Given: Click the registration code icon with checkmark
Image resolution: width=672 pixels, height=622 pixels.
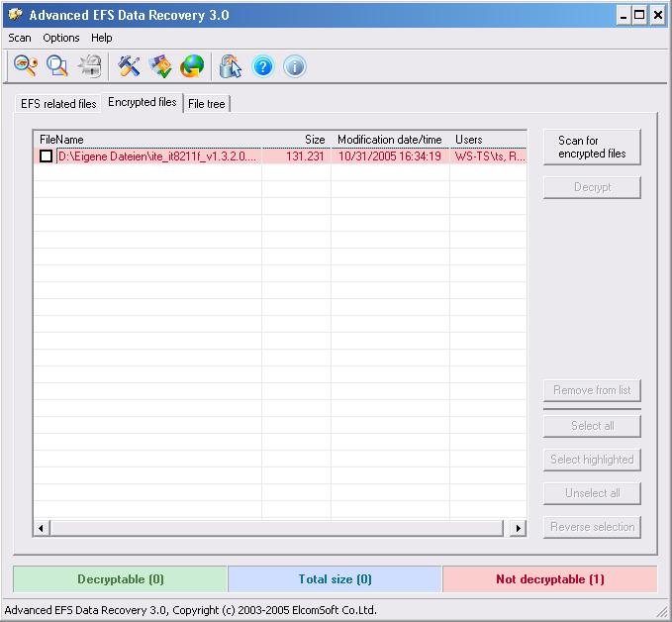Looking at the screenshot, I should pos(160,66).
